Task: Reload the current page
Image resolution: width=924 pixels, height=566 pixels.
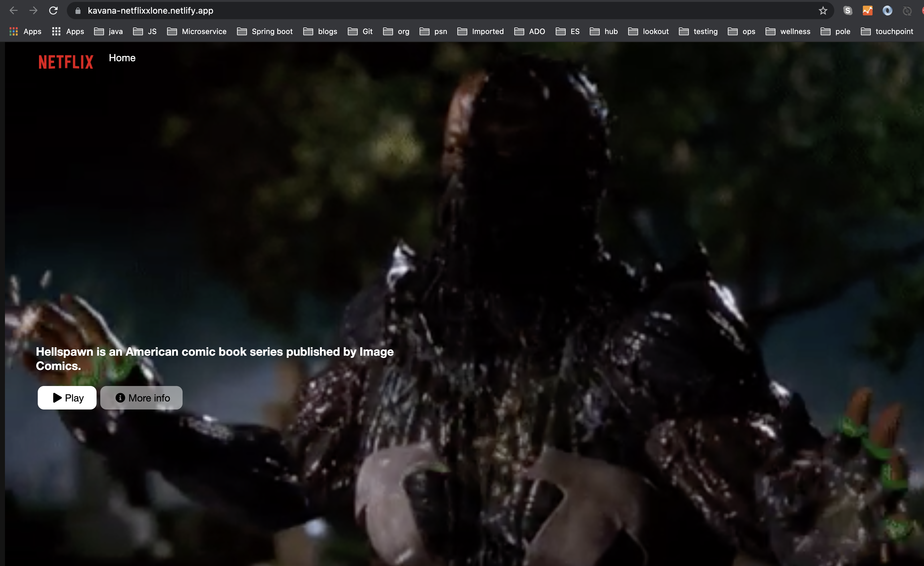Action: (54, 10)
